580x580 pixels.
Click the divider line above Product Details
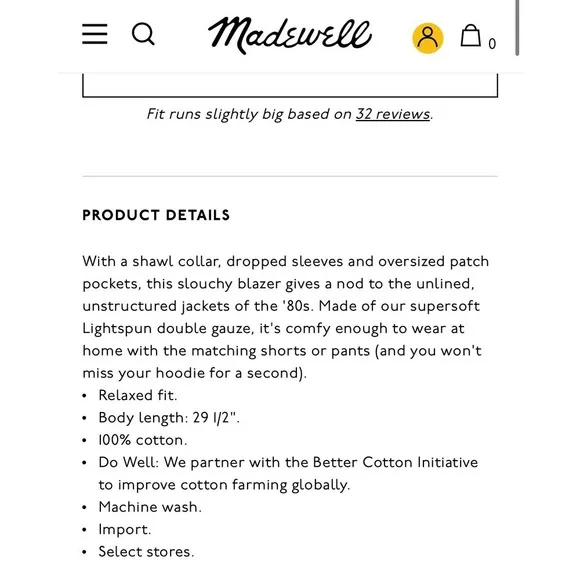(290, 176)
